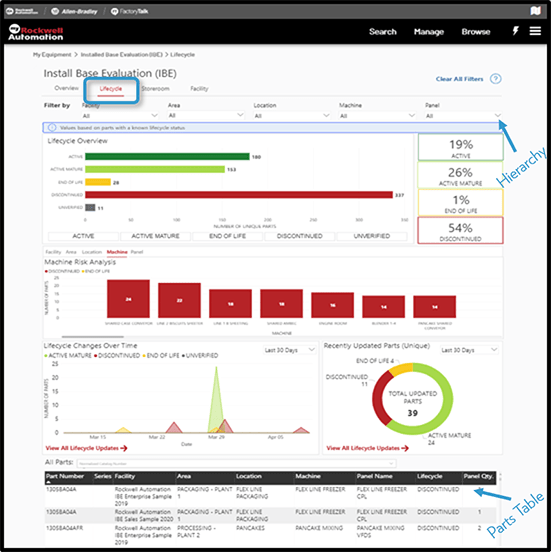Click the green ACTIVE bar in chart

coord(167,156)
